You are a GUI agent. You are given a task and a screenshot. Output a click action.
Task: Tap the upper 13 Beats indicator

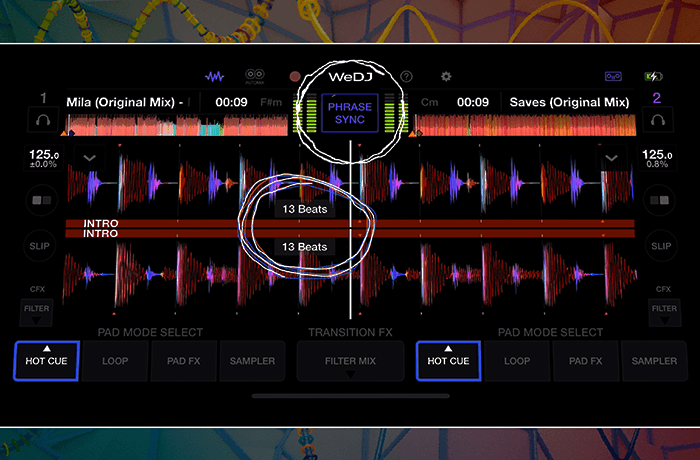[305, 209]
